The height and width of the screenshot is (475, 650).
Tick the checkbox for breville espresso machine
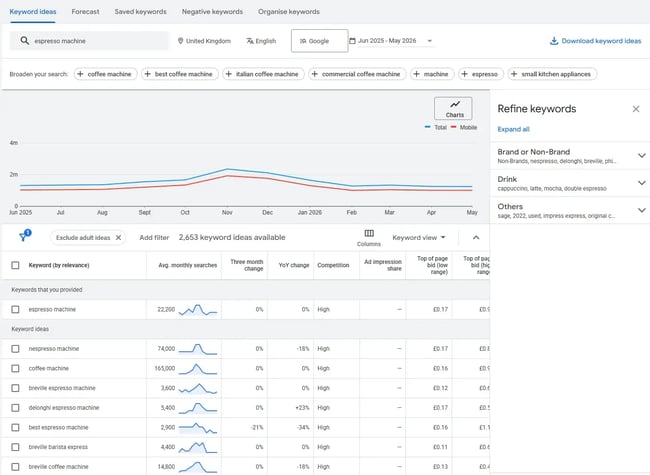(15, 388)
